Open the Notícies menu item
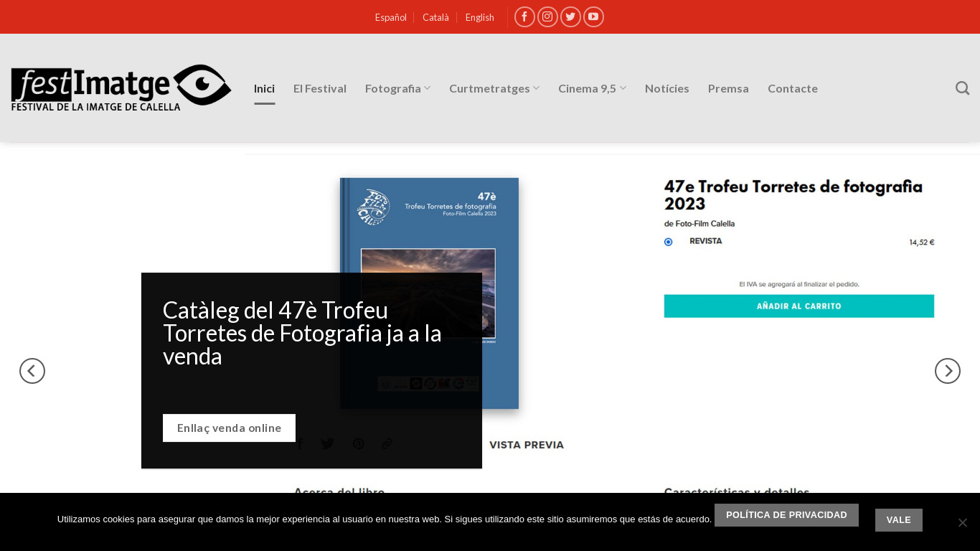 coord(667,88)
